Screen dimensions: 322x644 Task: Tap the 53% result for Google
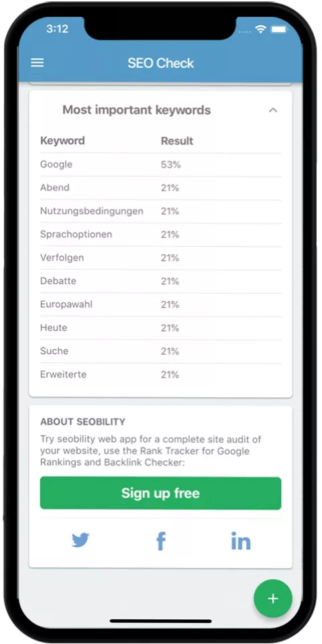pyautogui.click(x=171, y=165)
